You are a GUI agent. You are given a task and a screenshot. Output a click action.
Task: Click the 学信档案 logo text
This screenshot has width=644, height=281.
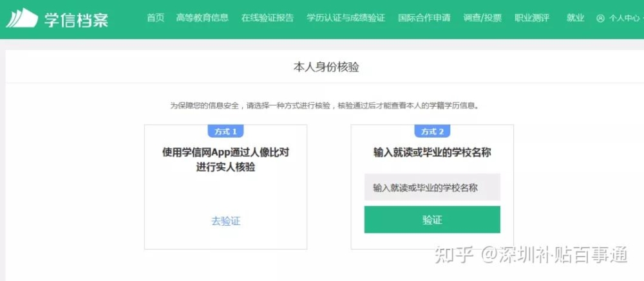coord(77,19)
